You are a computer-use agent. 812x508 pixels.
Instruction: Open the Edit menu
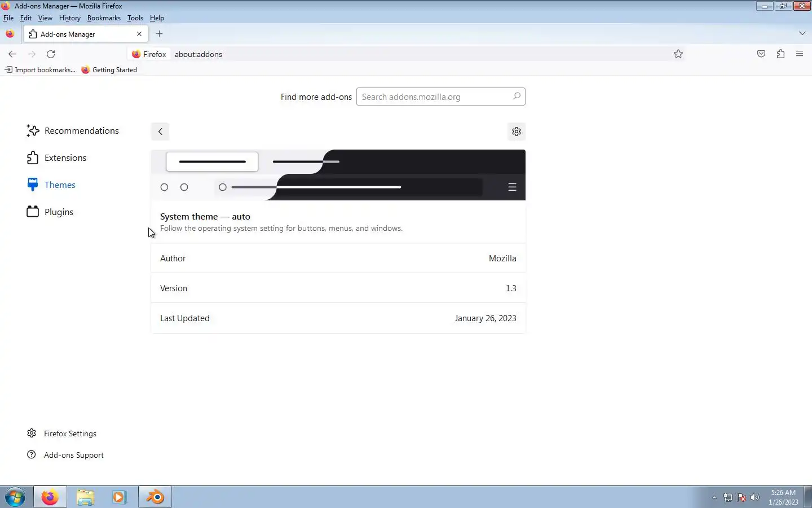point(26,18)
